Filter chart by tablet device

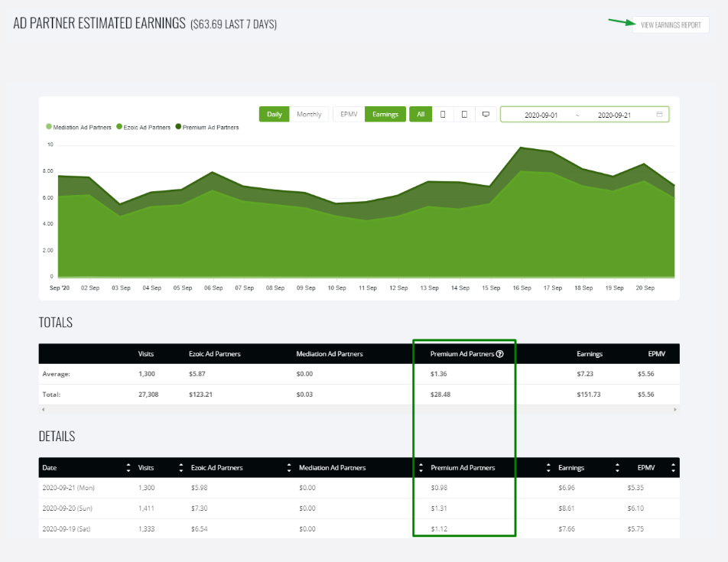pos(464,115)
